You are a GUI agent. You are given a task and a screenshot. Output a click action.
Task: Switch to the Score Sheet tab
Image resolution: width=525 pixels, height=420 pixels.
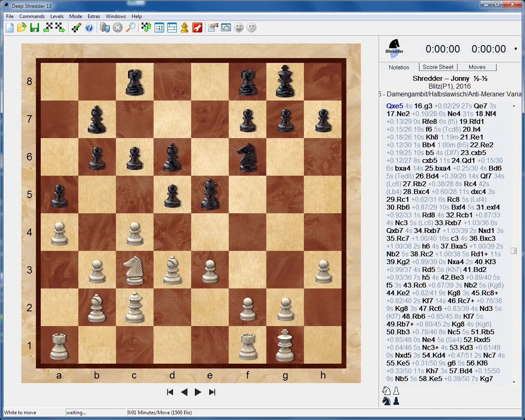pyautogui.click(x=438, y=67)
